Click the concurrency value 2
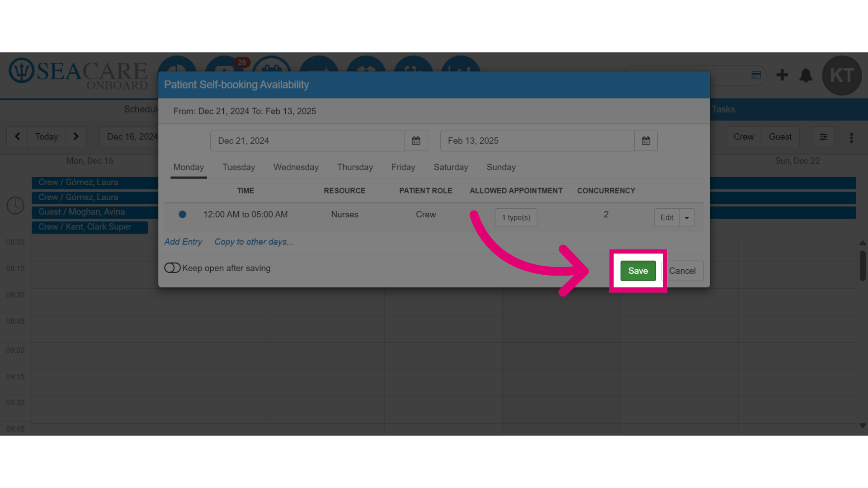Screen dimensions: 868x488 coord(606,215)
